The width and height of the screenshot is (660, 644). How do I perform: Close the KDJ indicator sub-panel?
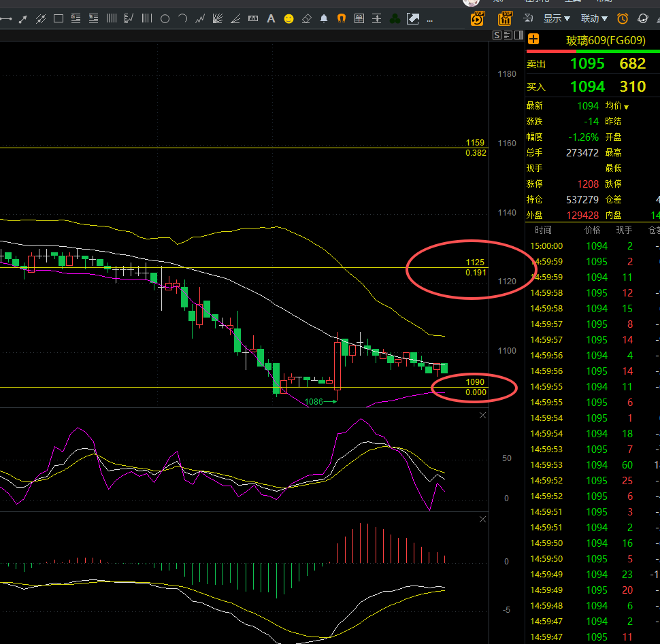pos(483,416)
